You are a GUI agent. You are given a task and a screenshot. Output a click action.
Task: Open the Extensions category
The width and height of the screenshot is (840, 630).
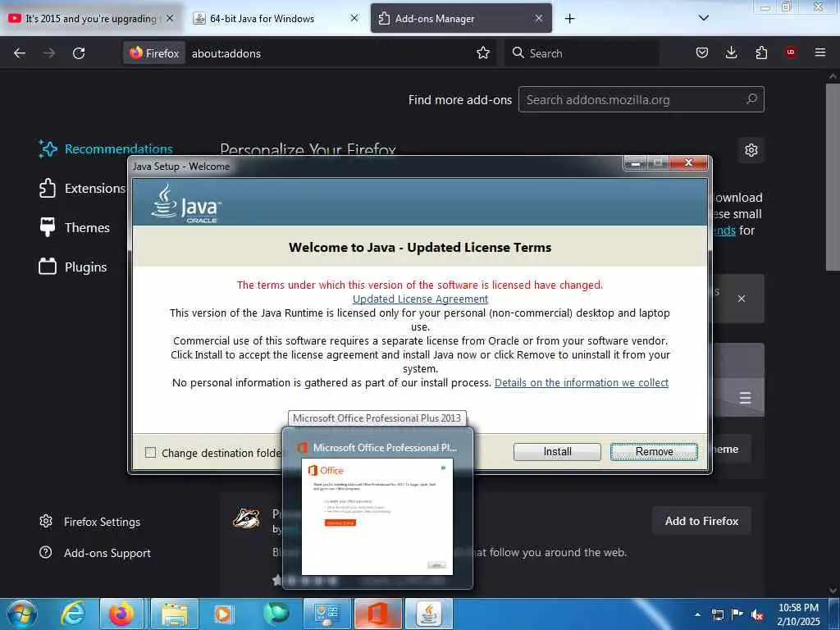[x=81, y=188]
